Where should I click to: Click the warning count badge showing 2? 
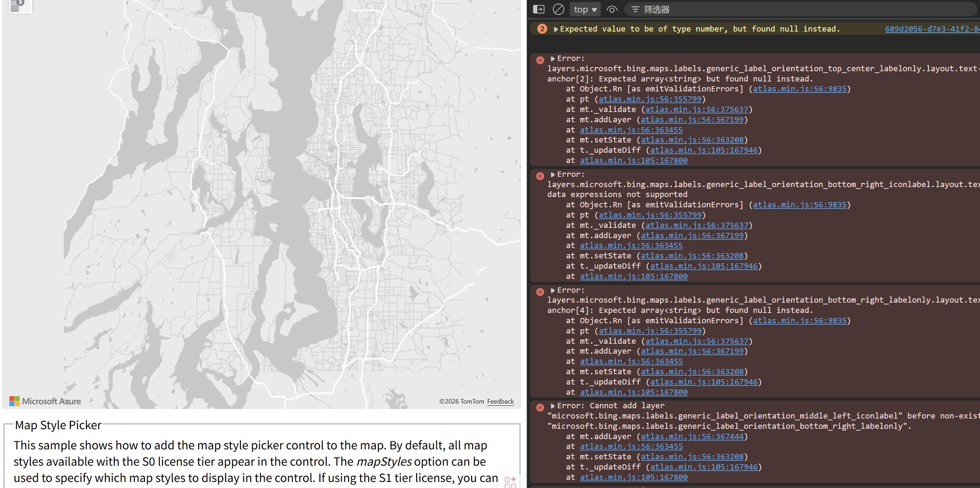click(x=542, y=29)
